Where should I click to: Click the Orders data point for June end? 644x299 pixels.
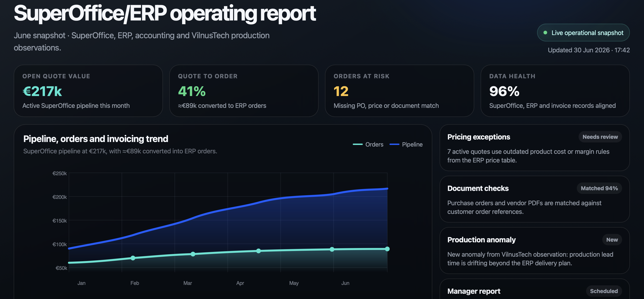point(387,249)
